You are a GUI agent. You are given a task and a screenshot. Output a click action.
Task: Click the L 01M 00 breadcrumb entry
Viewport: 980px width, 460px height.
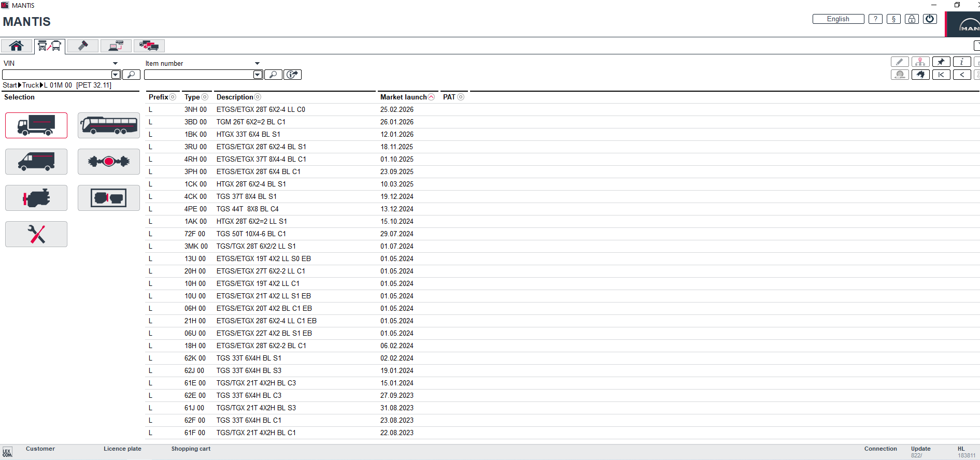pyautogui.click(x=58, y=85)
